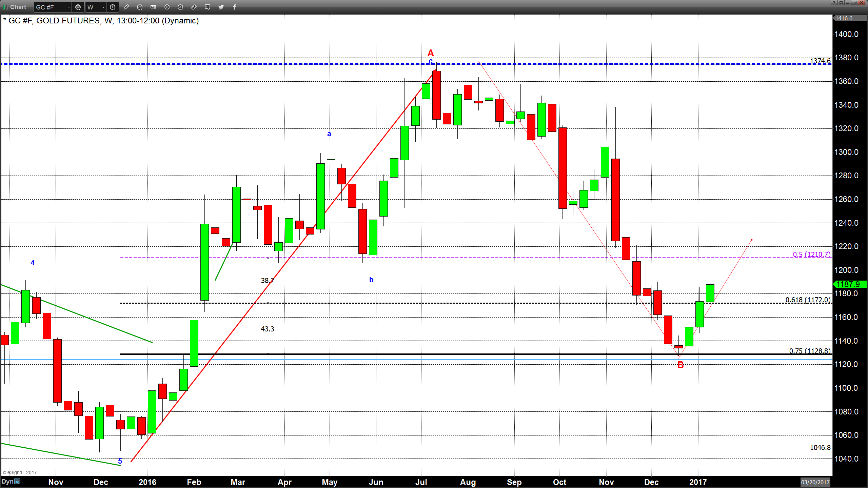868x488 pixels.
Task: Expand the GC #F symbol dropdown
Action: tap(69, 7)
